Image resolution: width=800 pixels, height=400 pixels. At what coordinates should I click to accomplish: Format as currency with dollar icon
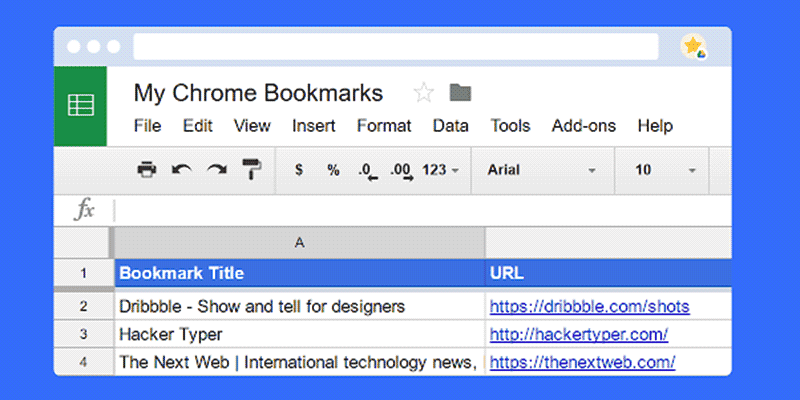click(299, 170)
